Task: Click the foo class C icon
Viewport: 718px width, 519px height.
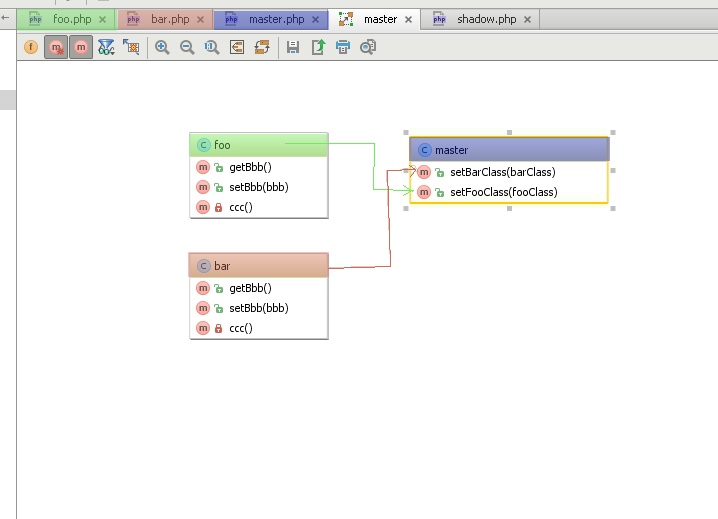Action: (203, 145)
